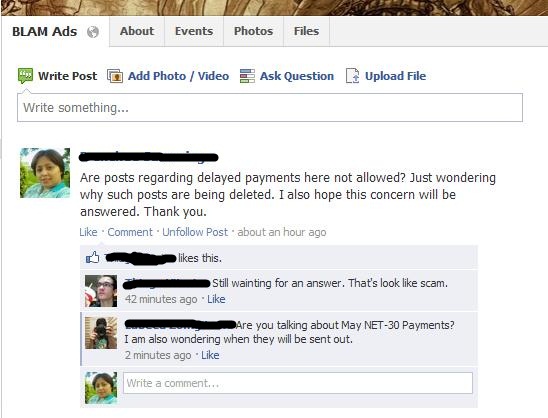Click the Upload File document icon
The image size is (548, 418).
point(352,76)
